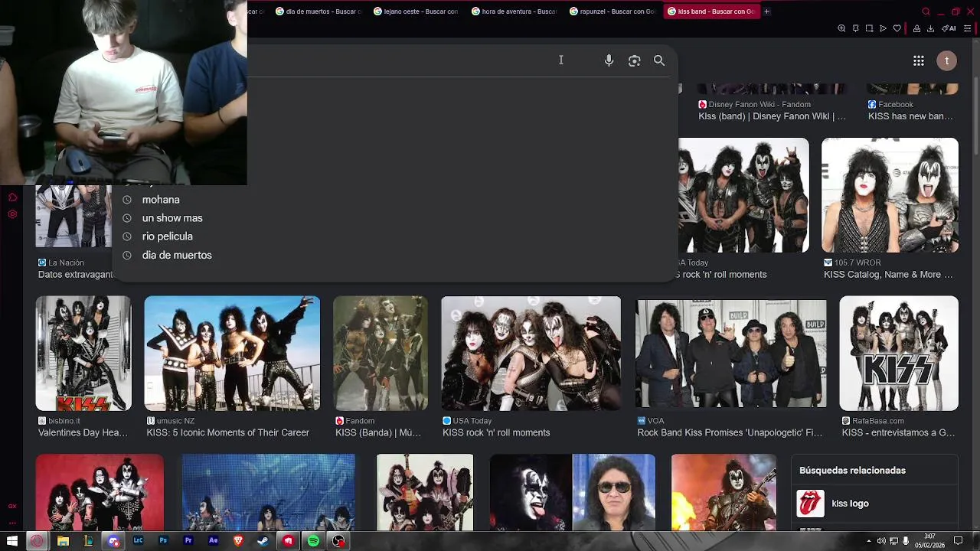Viewport: 980px width, 551px height.
Task: Open the downloads icon in the browser toolbar
Action: (x=930, y=28)
